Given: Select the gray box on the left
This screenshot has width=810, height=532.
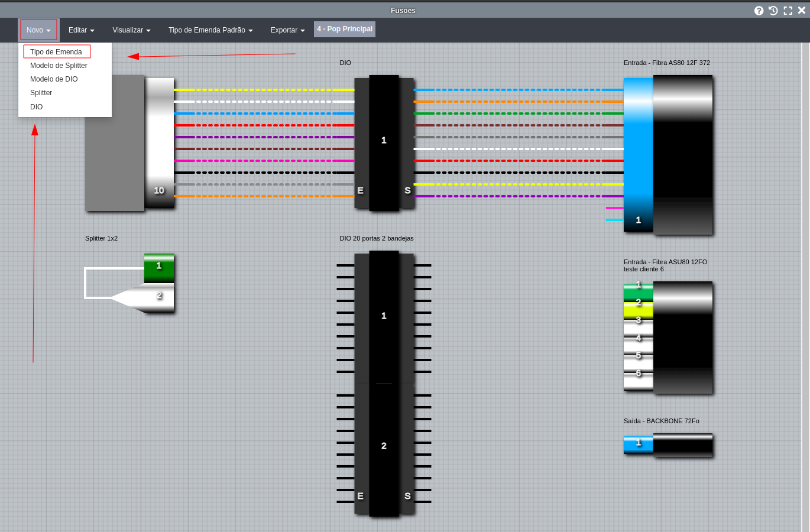Looking at the screenshot, I should coord(115,143).
